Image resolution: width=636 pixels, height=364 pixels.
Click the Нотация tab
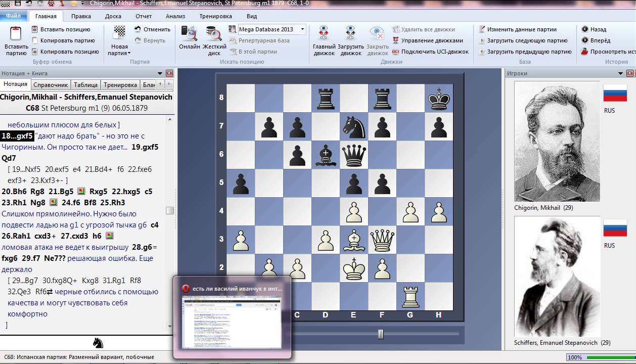[x=15, y=84]
